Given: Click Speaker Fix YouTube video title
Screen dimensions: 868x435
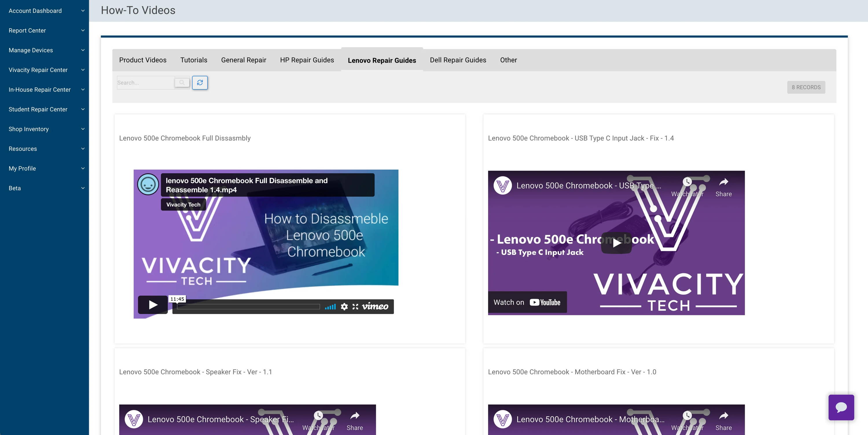Looking at the screenshot, I should click(220, 419).
